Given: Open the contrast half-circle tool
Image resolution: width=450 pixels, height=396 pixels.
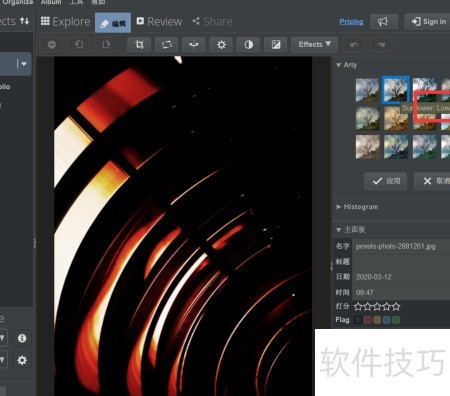Looking at the screenshot, I should [249, 45].
